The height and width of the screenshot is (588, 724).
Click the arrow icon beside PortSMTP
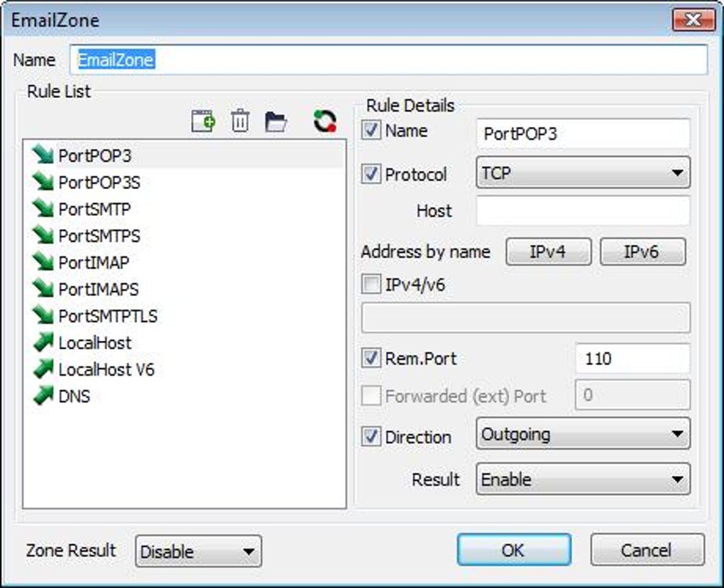pyautogui.click(x=43, y=208)
